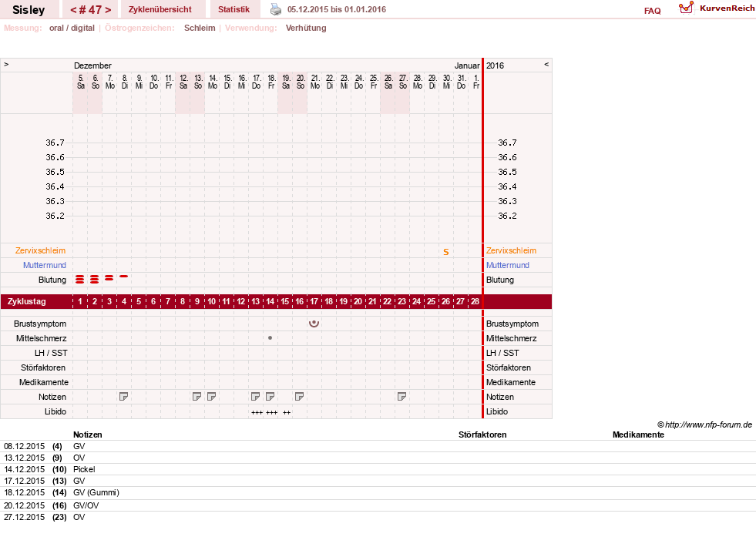Open the Statistik tab

[234, 9]
